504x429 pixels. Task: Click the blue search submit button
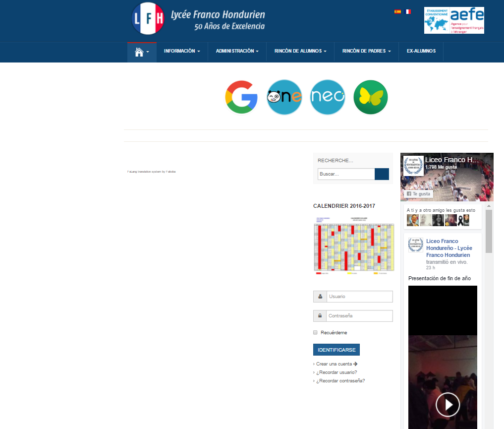pyautogui.click(x=382, y=174)
